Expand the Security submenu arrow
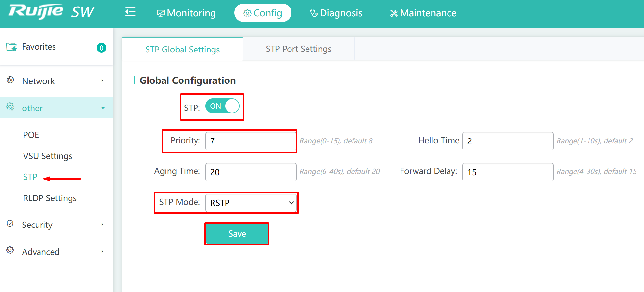 click(102, 224)
